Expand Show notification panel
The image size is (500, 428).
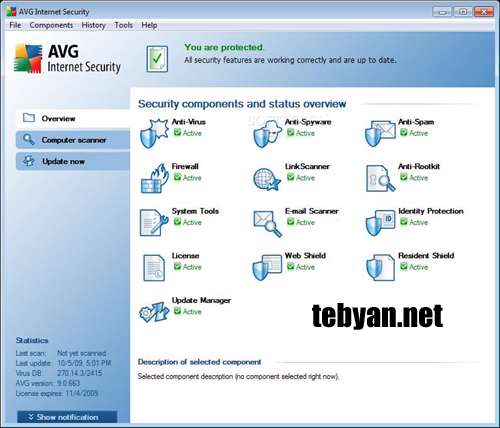point(67,417)
